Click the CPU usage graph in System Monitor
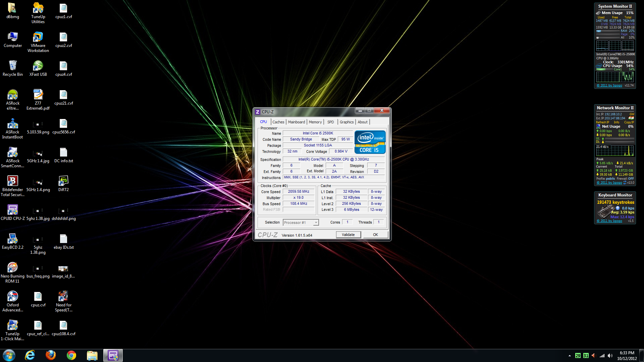644x362 pixels. 615,77
